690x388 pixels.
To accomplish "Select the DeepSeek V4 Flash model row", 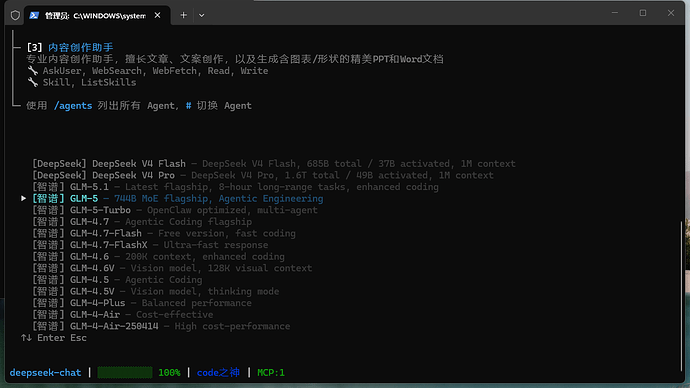I will [x=274, y=164].
